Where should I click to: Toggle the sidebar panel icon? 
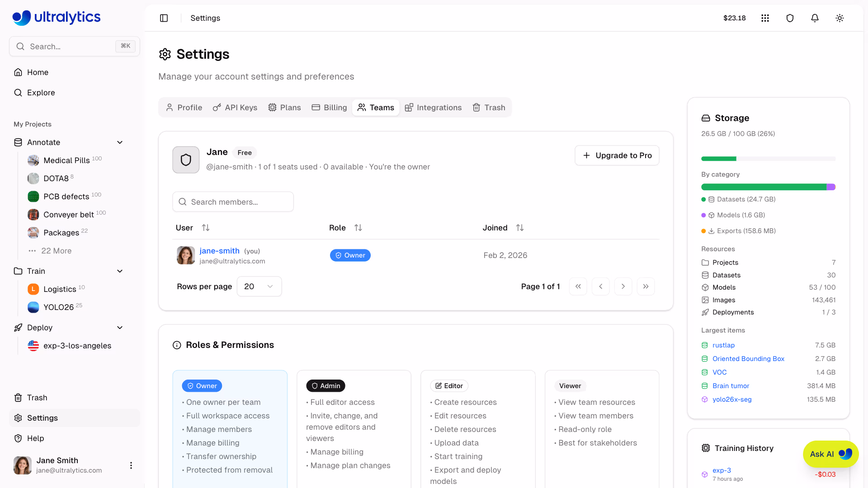[164, 18]
